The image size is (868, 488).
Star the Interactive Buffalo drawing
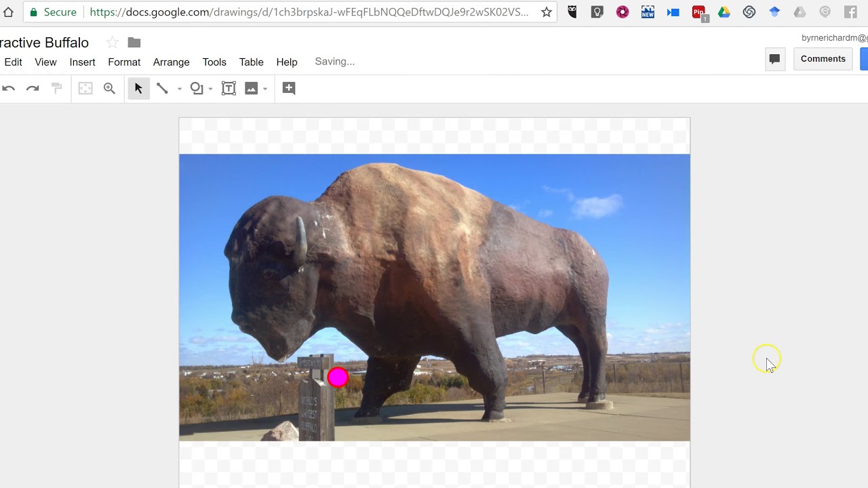tap(113, 43)
